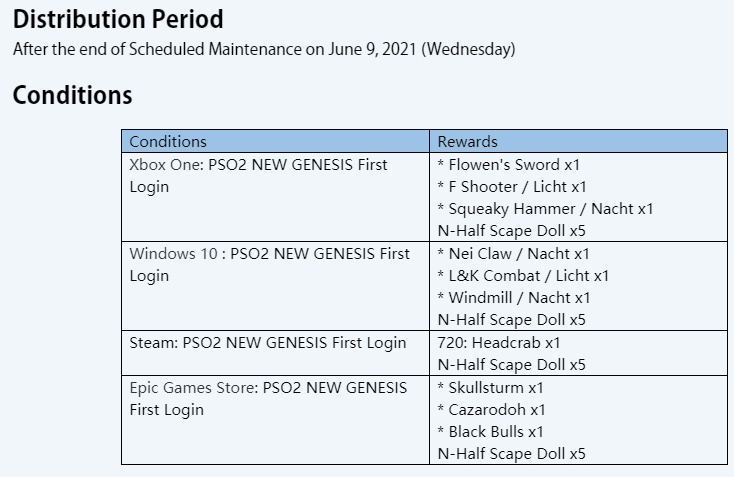Image resolution: width=734 pixels, height=477 pixels.
Task: Select the Steam first login condition
Action: [268, 343]
